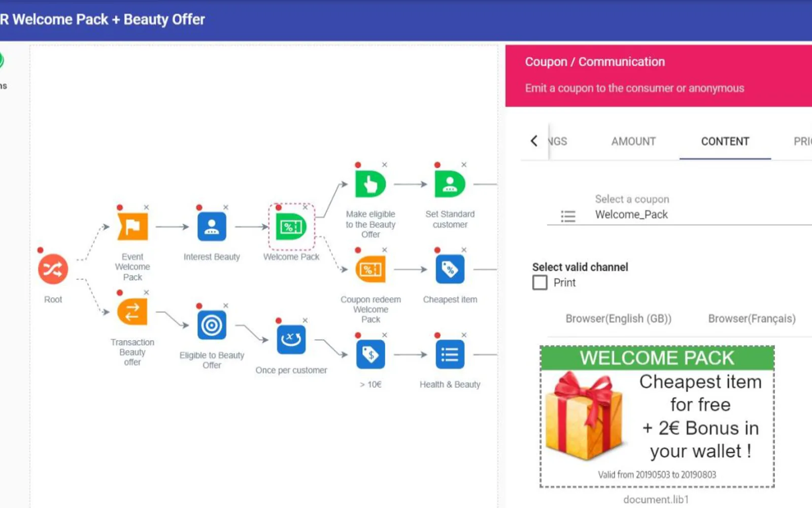Screen dimensions: 812x508
Task: Open the Event Welcome Pack flag node
Action: tap(132, 227)
